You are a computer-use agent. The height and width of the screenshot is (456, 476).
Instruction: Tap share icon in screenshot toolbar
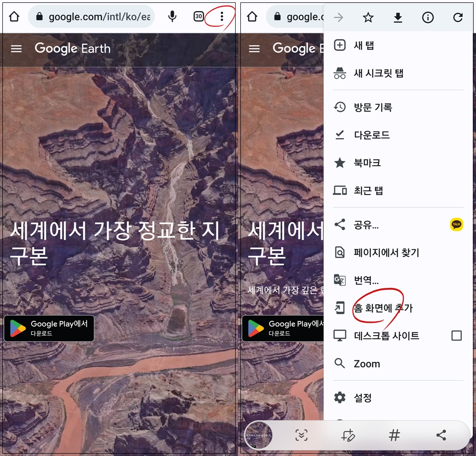click(x=441, y=436)
